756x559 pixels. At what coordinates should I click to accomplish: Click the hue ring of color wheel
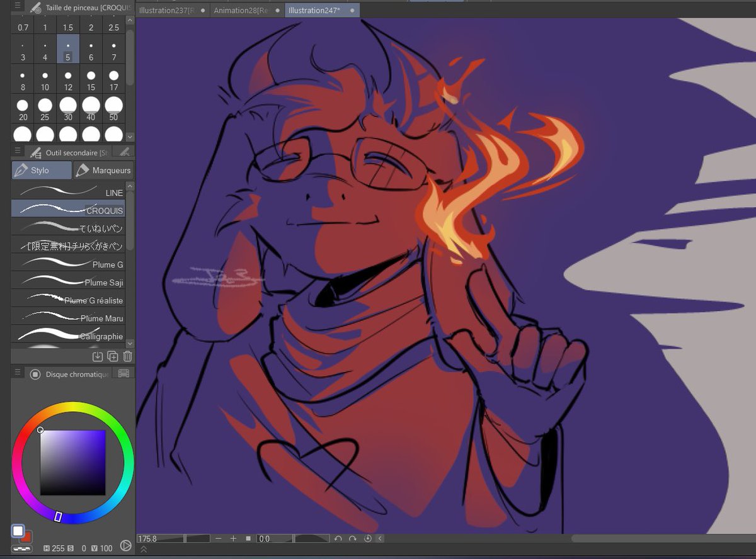(72, 407)
